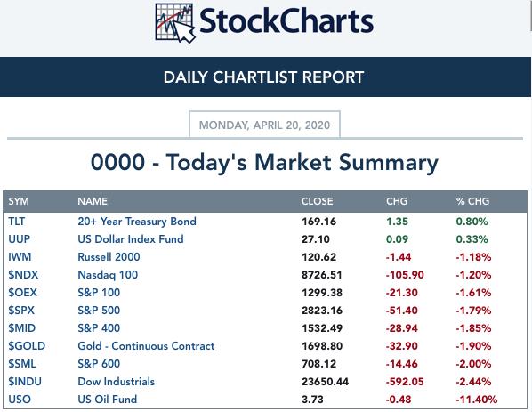Open 20+ Year Treasury Bond chart

(x=137, y=222)
